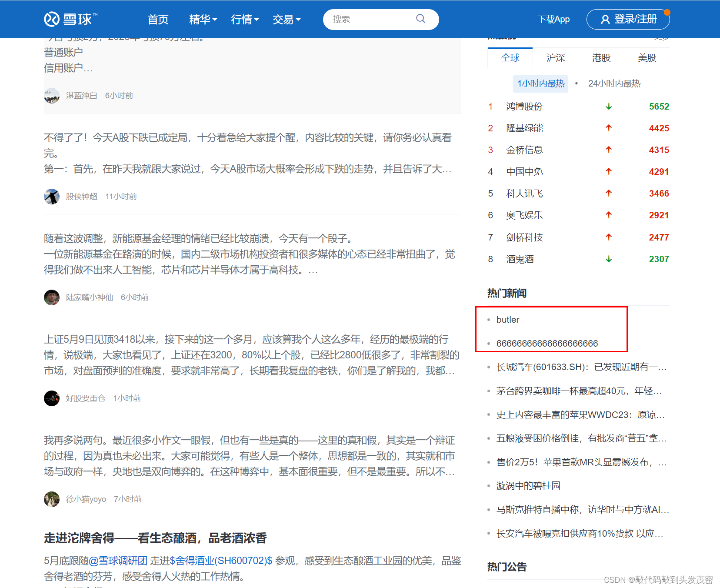Viewport: 720px width, 588px height.
Task: Open post starting 我再多说两句
Action: (x=250, y=456)
